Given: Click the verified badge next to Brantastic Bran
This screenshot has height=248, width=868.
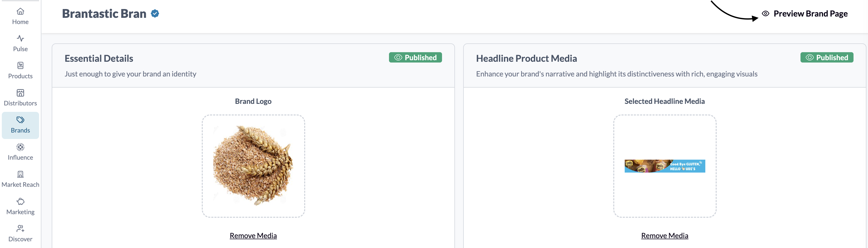Looking at the screenshot, I should (x=155, y=13).
